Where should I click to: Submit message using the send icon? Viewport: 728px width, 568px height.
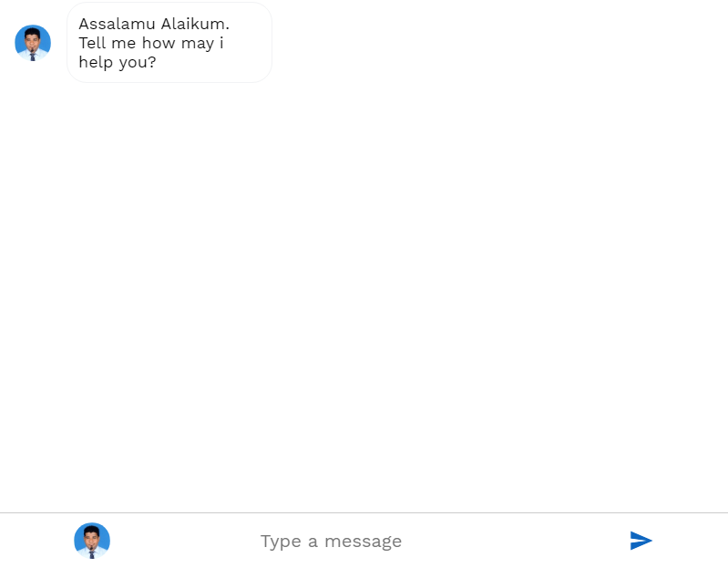[641, 541]
